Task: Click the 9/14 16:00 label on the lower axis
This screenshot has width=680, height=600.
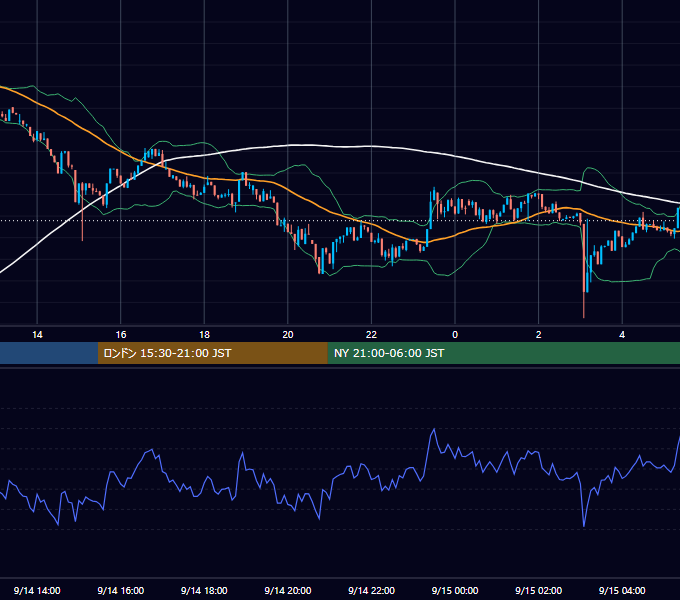Action: pyautogui.click(x=121, y=590)
